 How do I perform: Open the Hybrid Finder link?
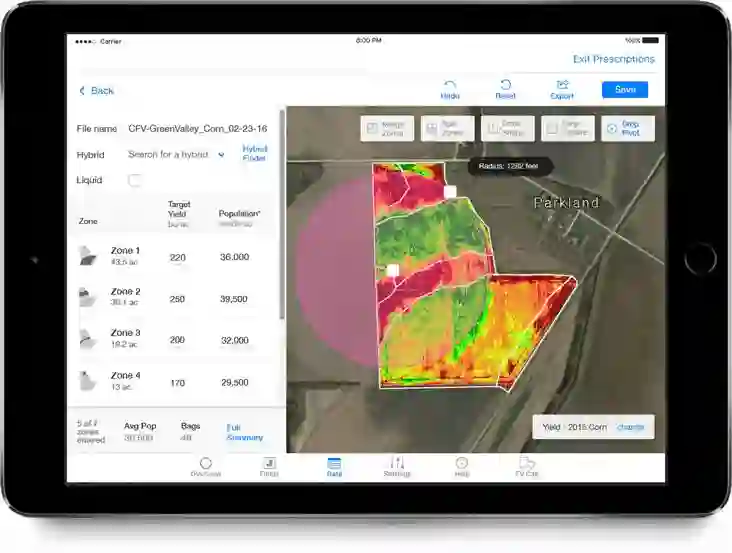pos(254,154)
